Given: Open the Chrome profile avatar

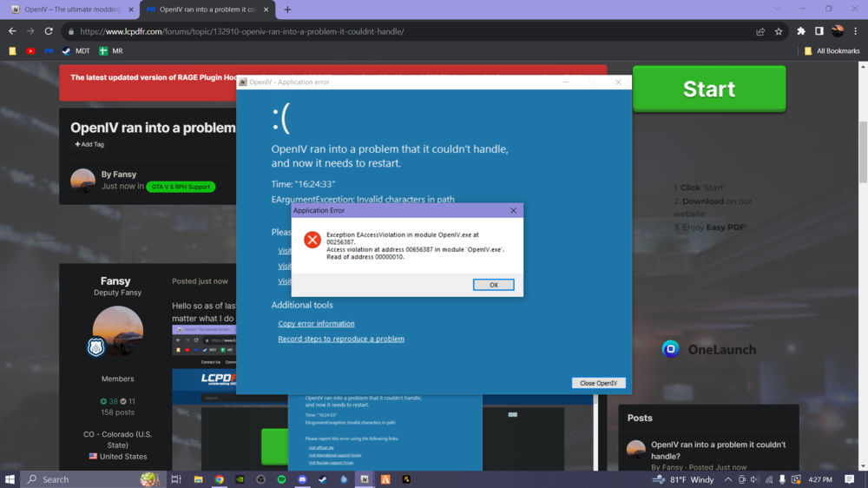Looking at the screenshot, I should coord(838,31).
